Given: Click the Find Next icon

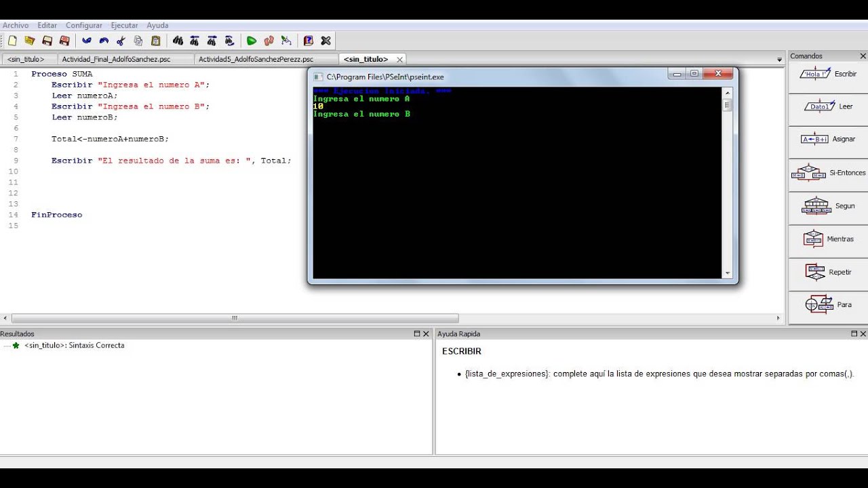Looking at the screenshot, I should (x=212, y=41).
